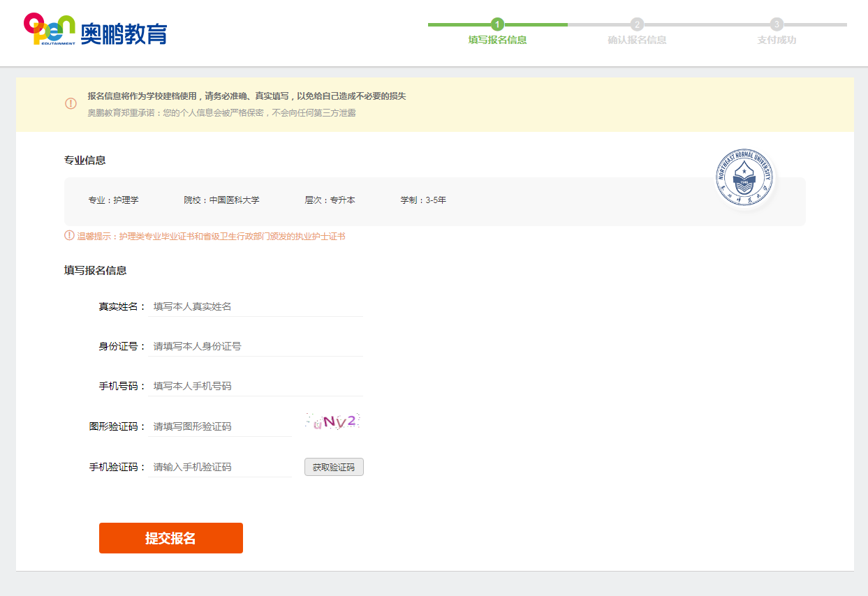The image size is (868, 596).
Task: Click step 2 circle in progress bar
Action: 637,24
